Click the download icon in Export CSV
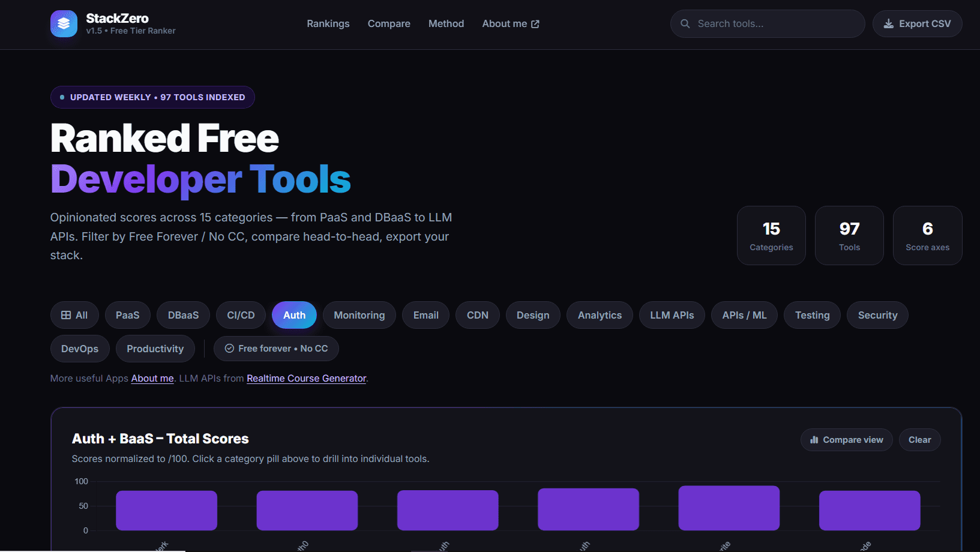 (x=889, y=24)
